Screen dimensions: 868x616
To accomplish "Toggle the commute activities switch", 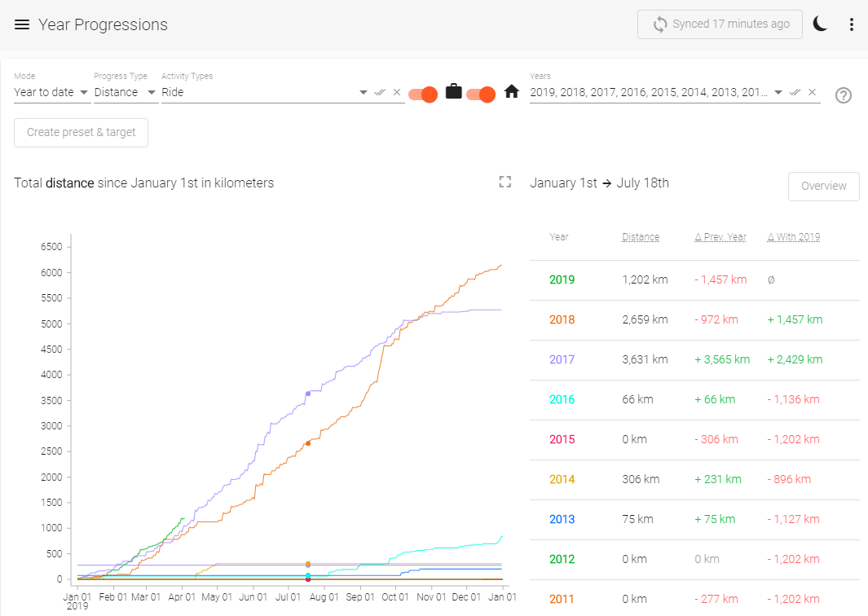I will (x=422, y=94).
